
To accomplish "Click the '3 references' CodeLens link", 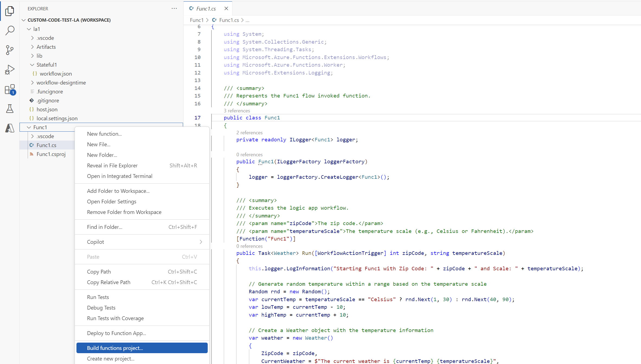I will 237,111.
